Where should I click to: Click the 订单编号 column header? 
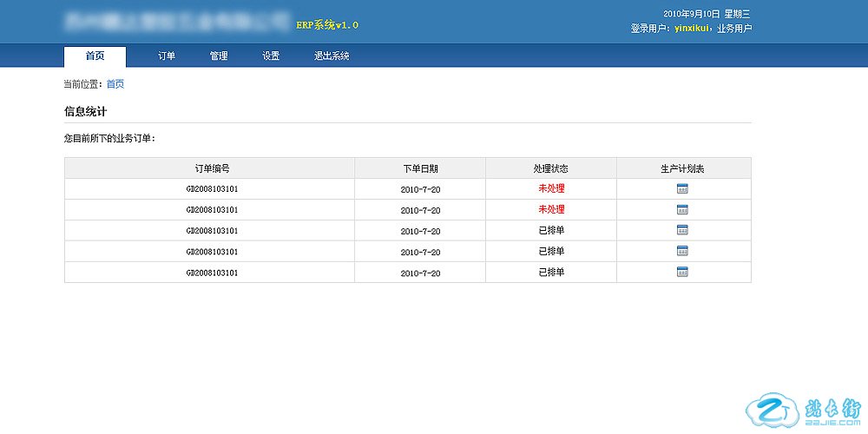pos(212,168)
